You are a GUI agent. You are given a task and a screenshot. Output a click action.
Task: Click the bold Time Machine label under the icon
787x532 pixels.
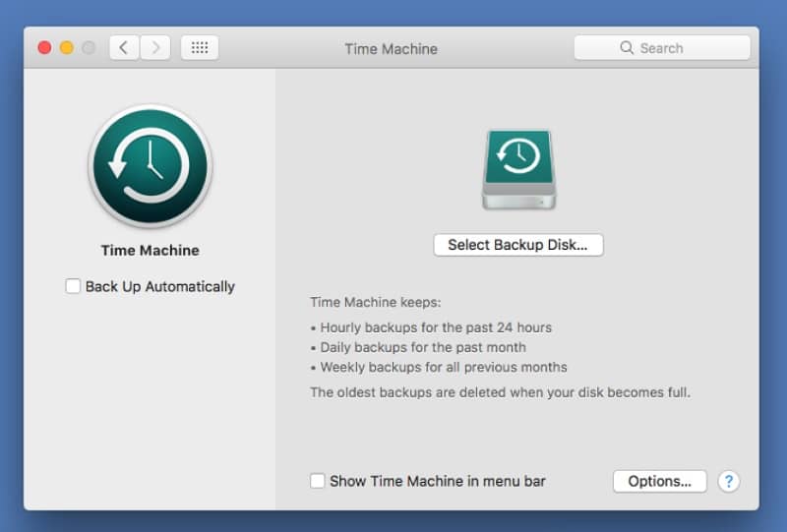coord(151,250)
